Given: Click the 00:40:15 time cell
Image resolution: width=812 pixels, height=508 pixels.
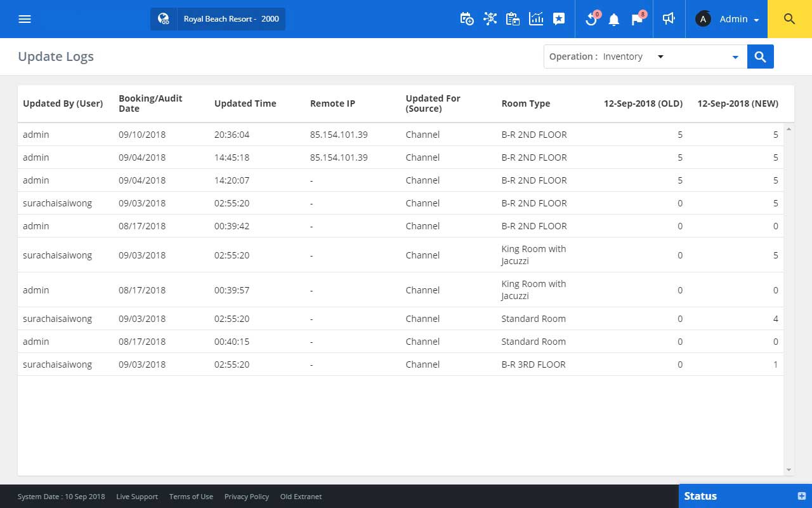Looking at the screenshot, I should pyautogui.click(x=232, y=342).
